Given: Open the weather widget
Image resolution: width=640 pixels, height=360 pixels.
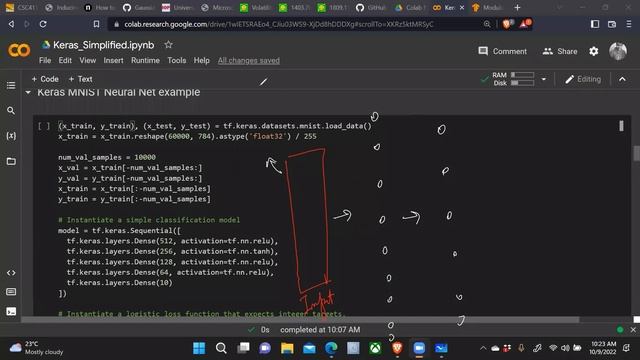Looking at the screenshot, I should 36,348.
